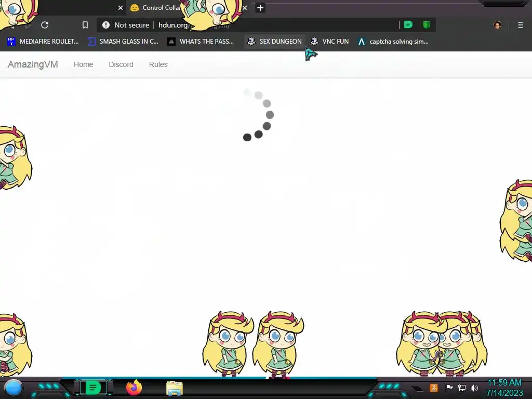
Task: Open the Rules nav link
Action: point(158,64)
